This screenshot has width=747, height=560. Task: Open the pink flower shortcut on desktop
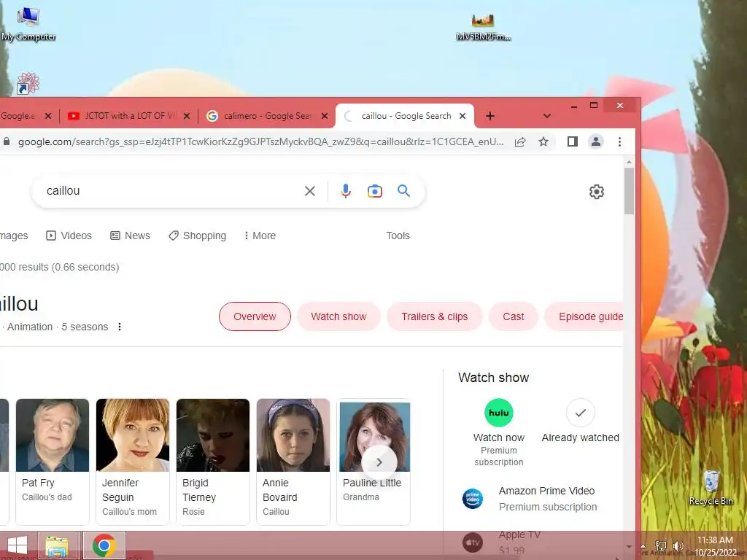click(x=28, y=83)
